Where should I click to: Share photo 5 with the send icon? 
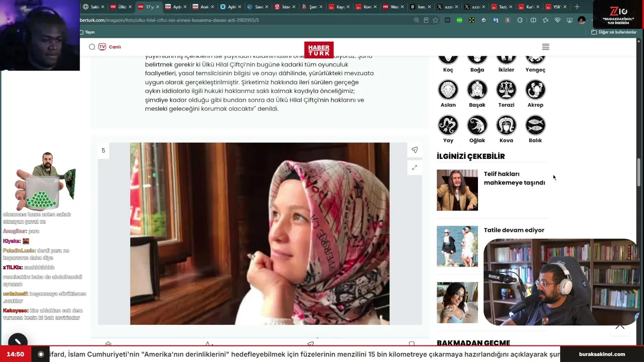pos(415,150)
